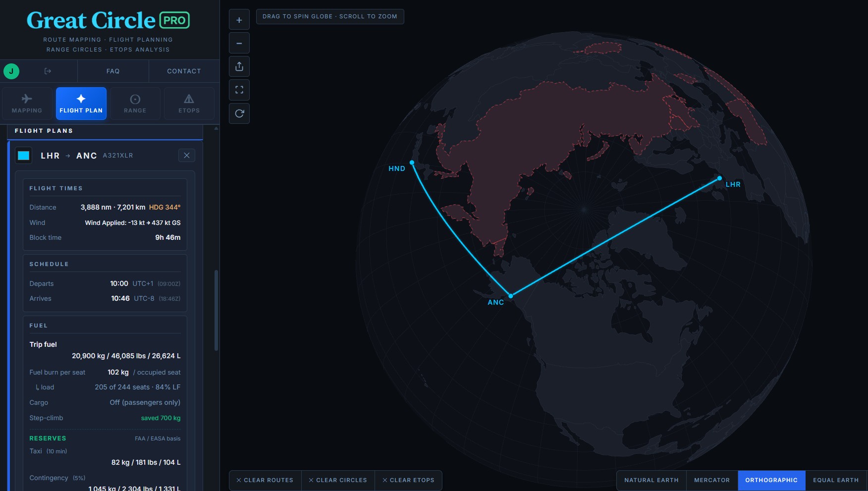Click Clear Routes button
This screenshot has height=491, width=868.
(265, 480)
